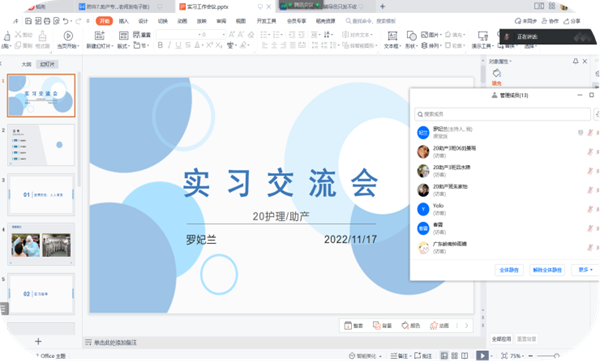This screenshot has height=362, width=600.
Task: Click the cloud sync status icon
Action: [x=518, y=21]
